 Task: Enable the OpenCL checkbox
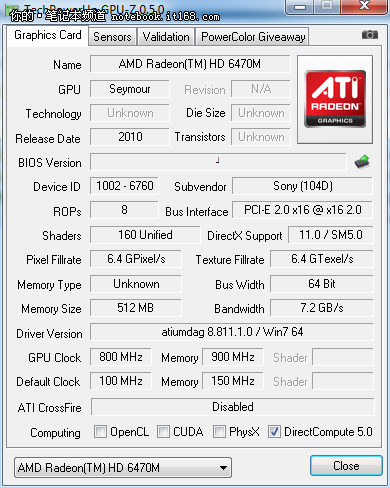[100, 432]
